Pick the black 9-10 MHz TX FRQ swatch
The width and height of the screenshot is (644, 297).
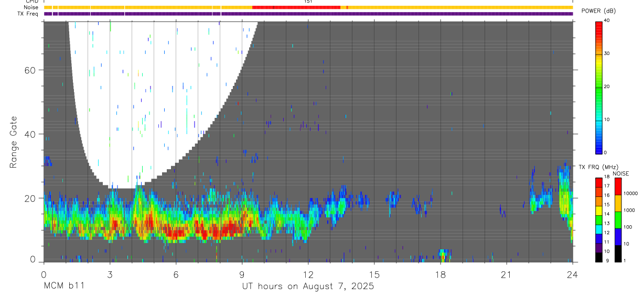(x=598, y=258)
